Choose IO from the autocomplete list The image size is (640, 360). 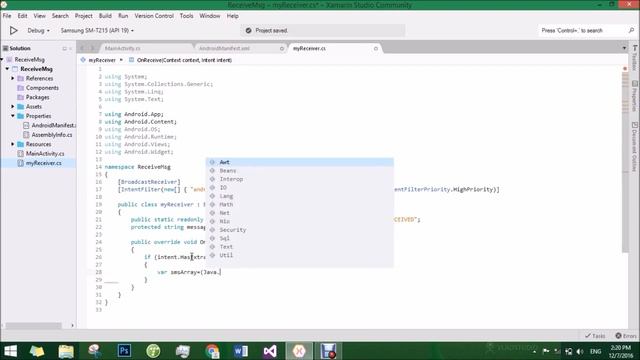click(300, 187)
